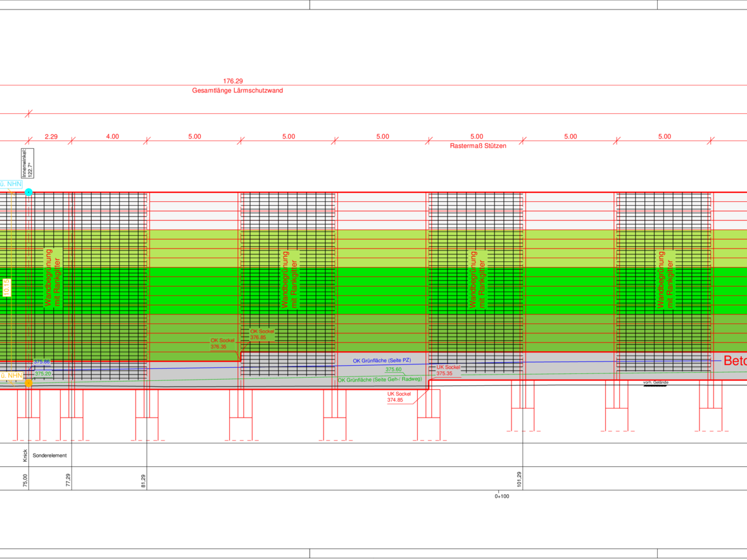This screenshot has height=560, width=747.
Task: Click the orange circle marker at wall base
Action: [28, 383]
